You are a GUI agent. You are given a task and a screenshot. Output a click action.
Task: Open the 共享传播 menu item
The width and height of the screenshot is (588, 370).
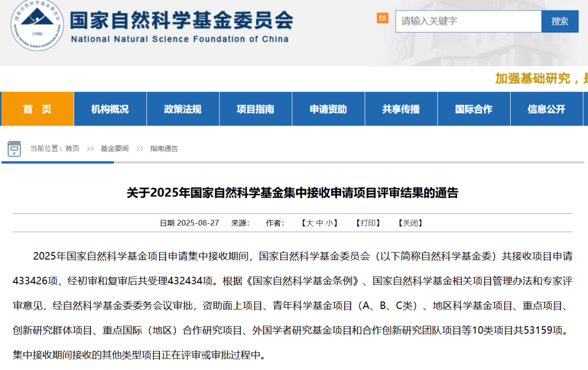[x=401, y=109]
